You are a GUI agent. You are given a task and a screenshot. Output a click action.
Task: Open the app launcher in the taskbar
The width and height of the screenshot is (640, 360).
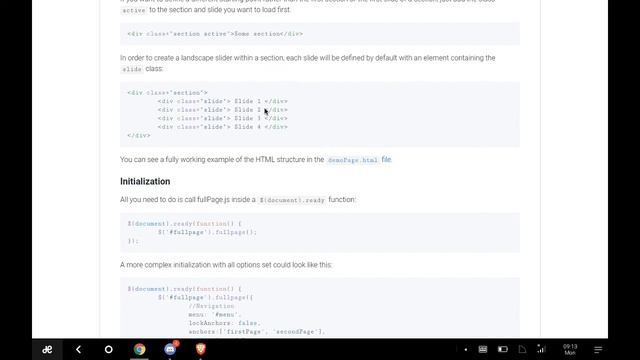point(47,349)
